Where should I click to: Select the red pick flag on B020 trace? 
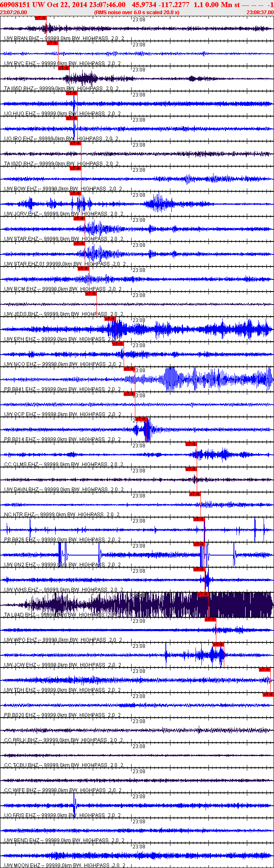[268, 695]
